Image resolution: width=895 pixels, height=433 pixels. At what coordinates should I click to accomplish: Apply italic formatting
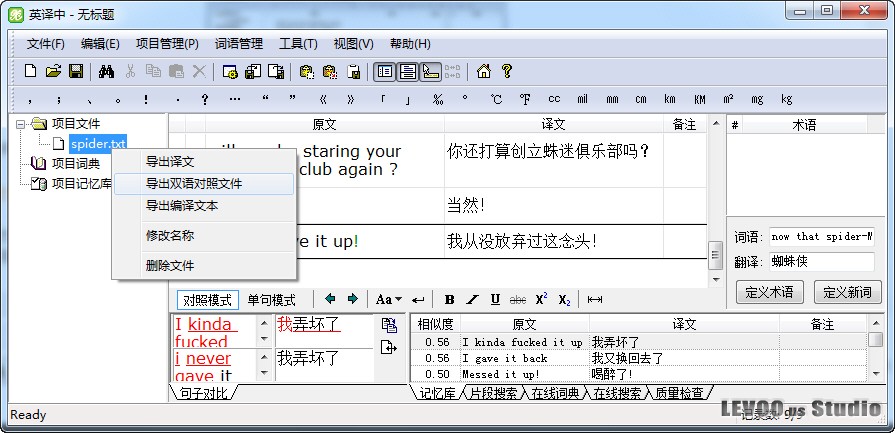click(x=472, y=300)
